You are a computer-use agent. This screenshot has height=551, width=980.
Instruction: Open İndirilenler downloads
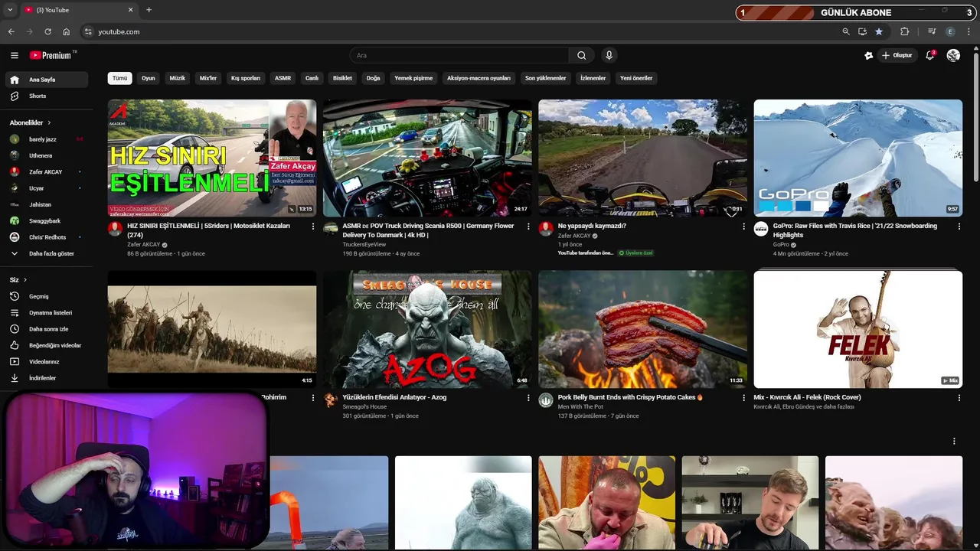click(47, 378)
